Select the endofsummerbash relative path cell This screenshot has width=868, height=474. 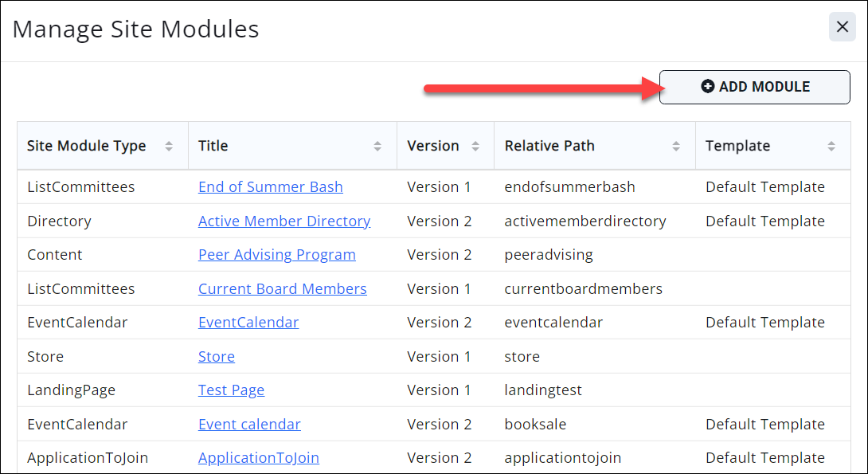point(569,187)
